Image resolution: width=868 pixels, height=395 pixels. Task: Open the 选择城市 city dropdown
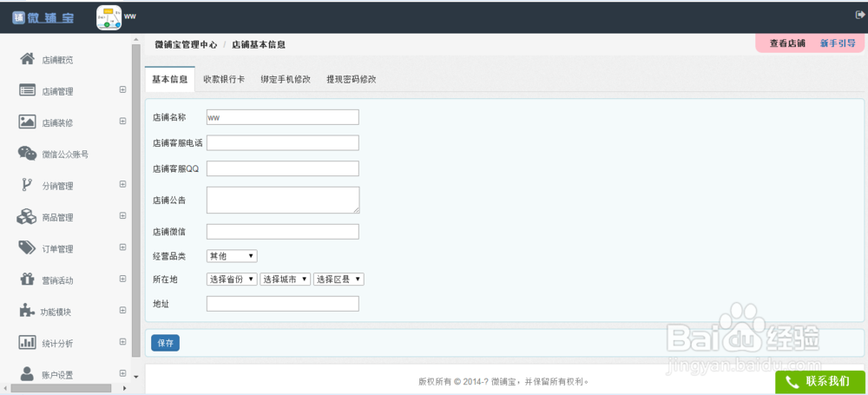pyautogui.click(x=285, y=280)
